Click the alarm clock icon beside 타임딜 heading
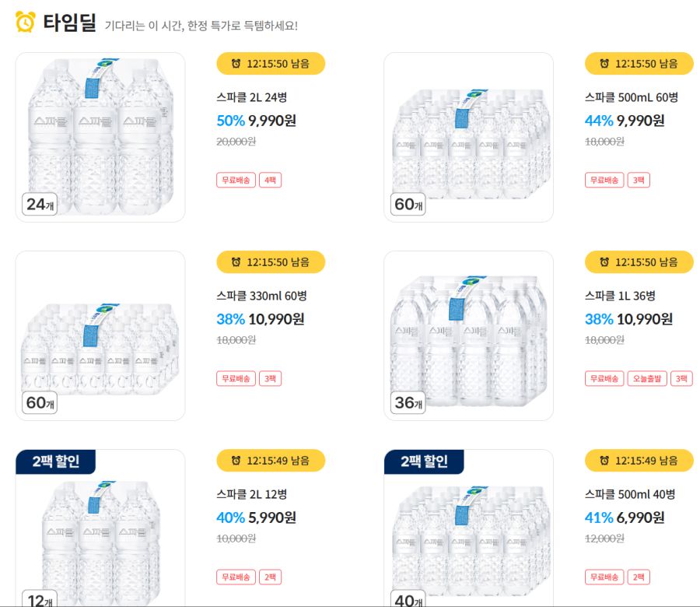The height and width of the screenshot is (607, 700). tap(26, 20)
